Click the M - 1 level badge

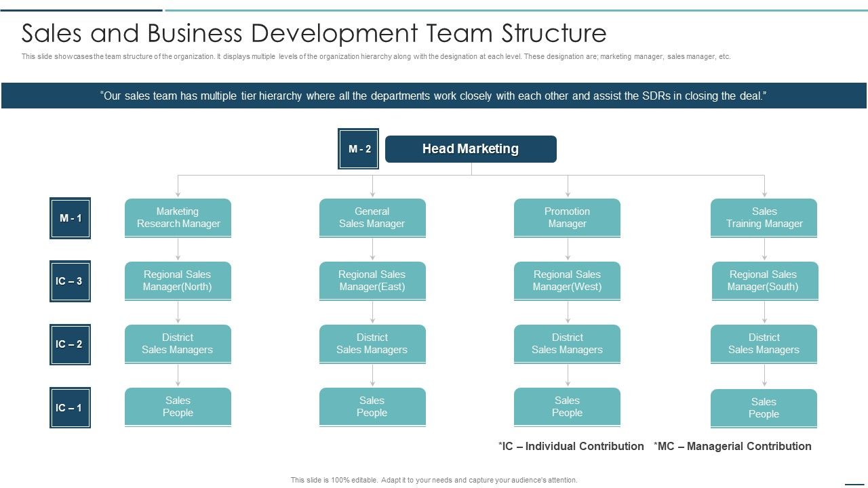(70, 218)
